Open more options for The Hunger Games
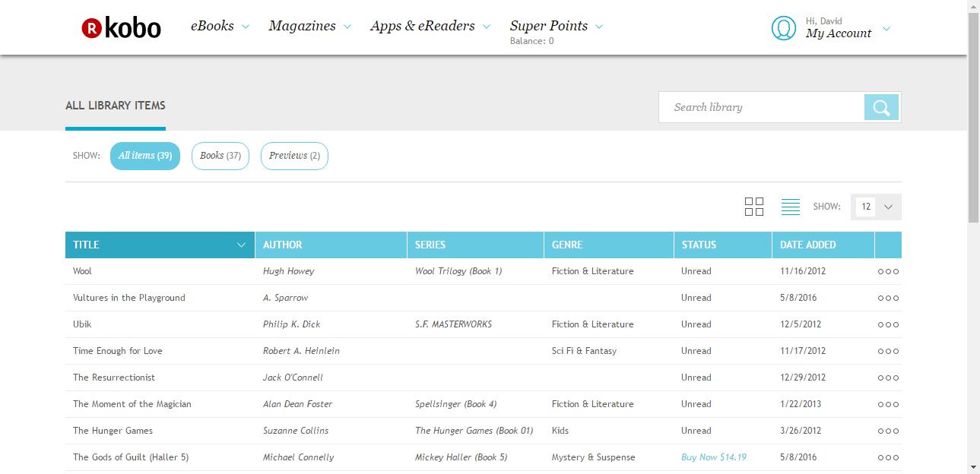 tap(888, 431)
